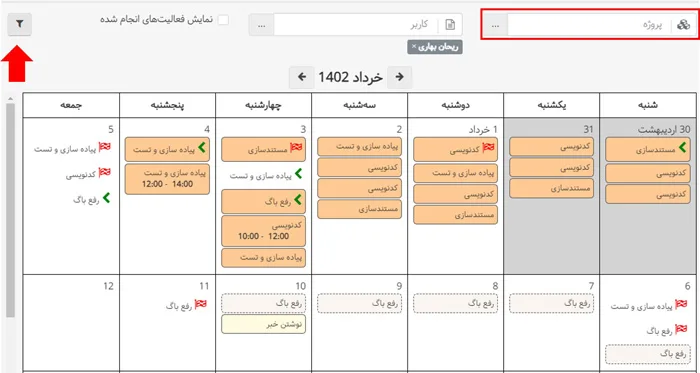Open dashed رفع باگ event on day 7
The height and width of the screenshot is (373, 700).
click(551, 303)
